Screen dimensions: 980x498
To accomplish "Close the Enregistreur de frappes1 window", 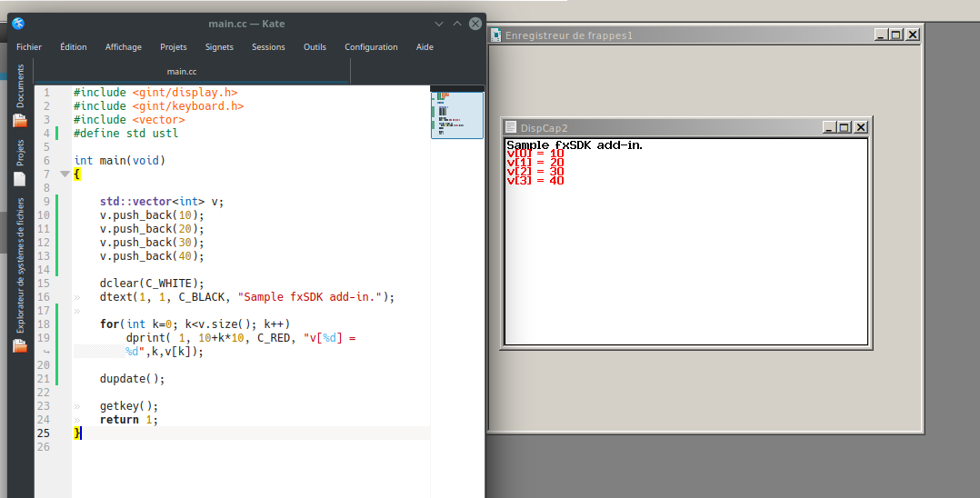I will pyautogui.click(x=913, y=35).
